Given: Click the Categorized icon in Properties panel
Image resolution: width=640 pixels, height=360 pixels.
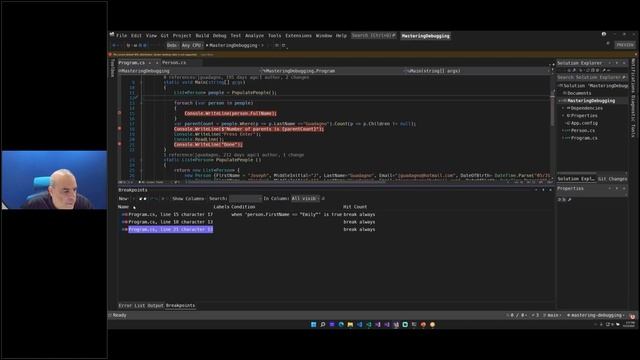Looking at the screenshot, I should 560,200.
